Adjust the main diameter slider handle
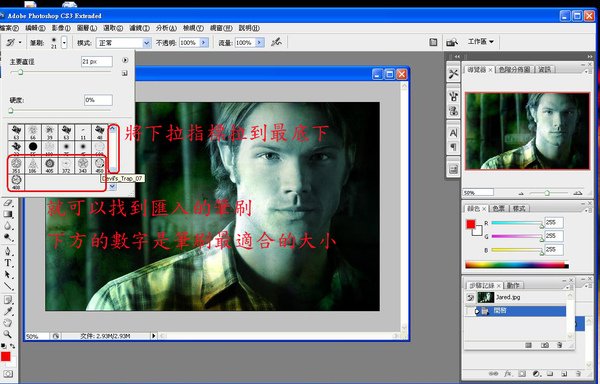600x384 pixels. (x=20, y=72)
